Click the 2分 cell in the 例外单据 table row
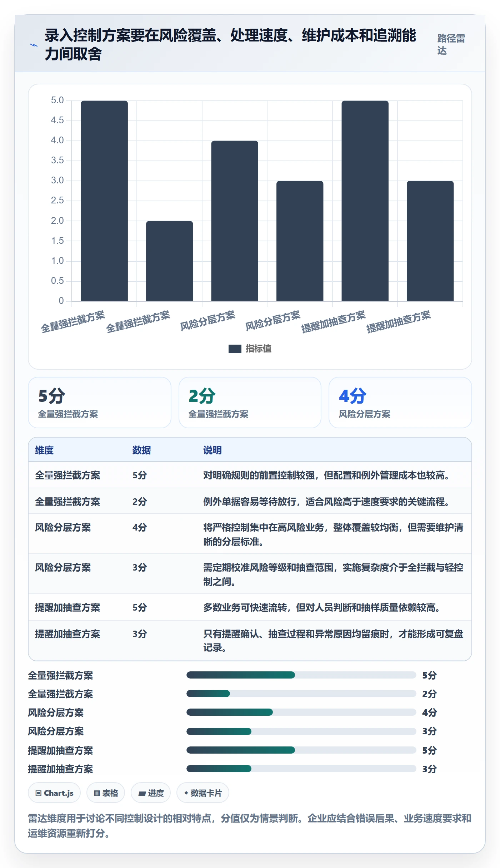This screenshot has height=868, width=500. 140,502
